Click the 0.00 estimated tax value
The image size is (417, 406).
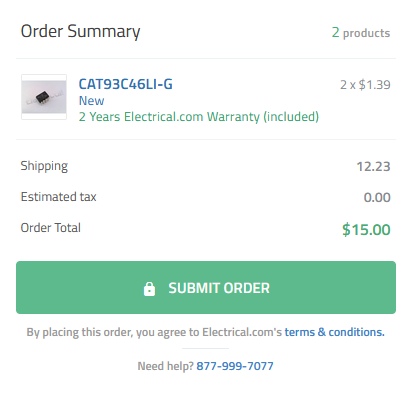(x=377, y=197)
